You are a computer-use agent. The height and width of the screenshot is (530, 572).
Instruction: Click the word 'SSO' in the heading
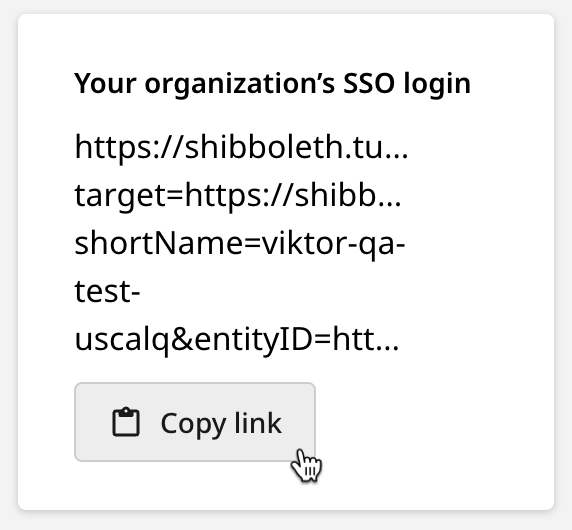pyautogui.click(x=369, y=84)
